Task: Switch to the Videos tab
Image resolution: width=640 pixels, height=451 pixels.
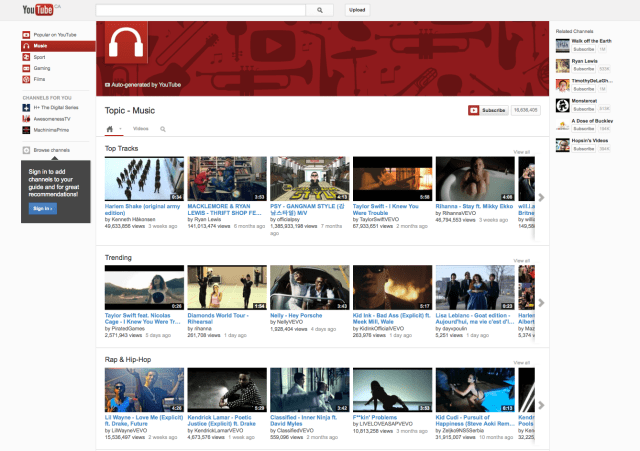Action: click(x=141, y=129)
